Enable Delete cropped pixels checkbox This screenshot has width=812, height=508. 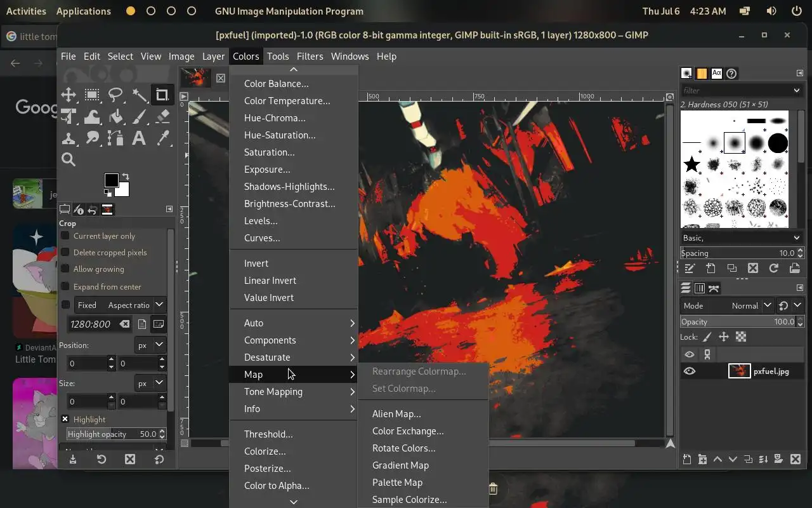tap(65, 252)
